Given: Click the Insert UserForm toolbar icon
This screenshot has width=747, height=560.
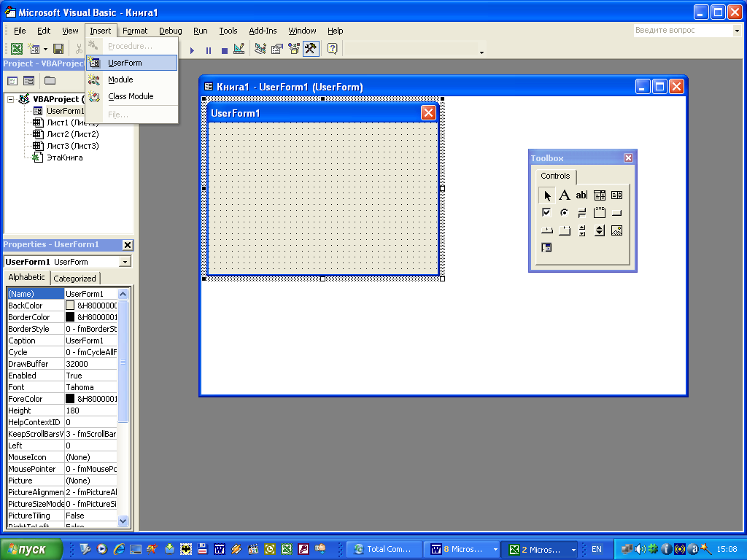Looking at the screenshot, I should click(34, 49).
